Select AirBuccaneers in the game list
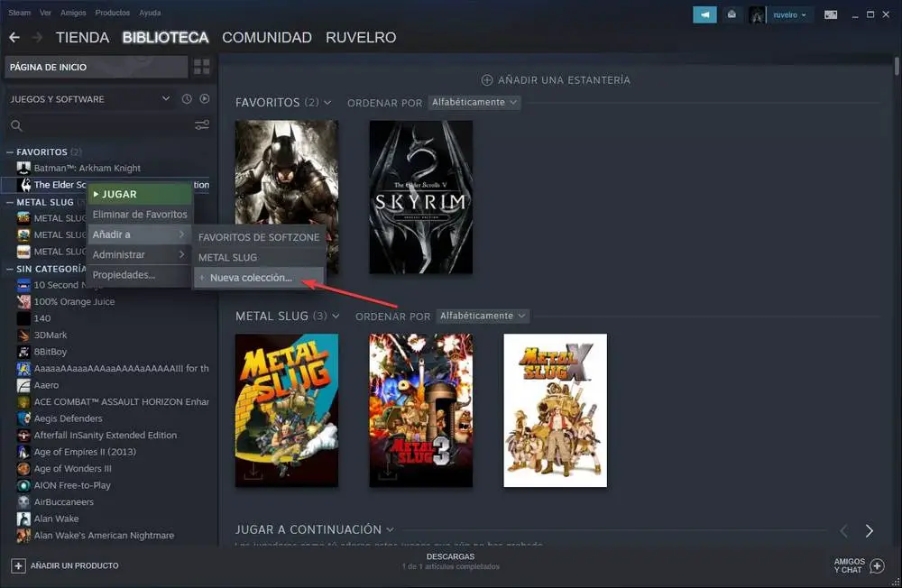Image resolution: width=902 pixels, height=588 pixels. tap(63, 501)
